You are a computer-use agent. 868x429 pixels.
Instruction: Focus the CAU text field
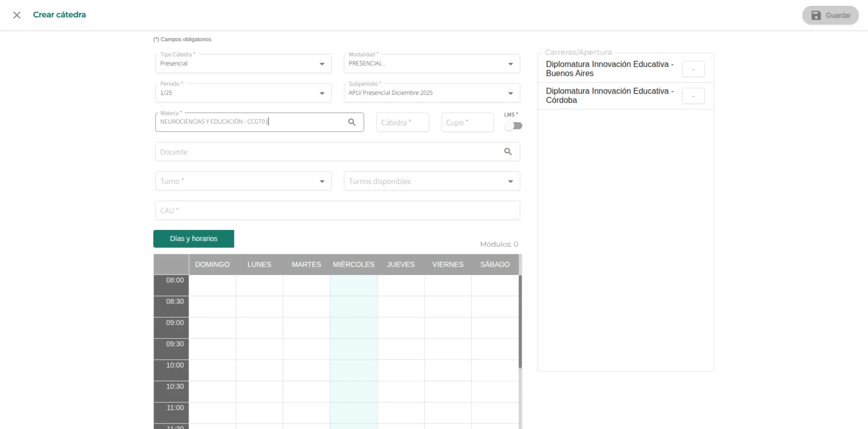pos(337,210)
